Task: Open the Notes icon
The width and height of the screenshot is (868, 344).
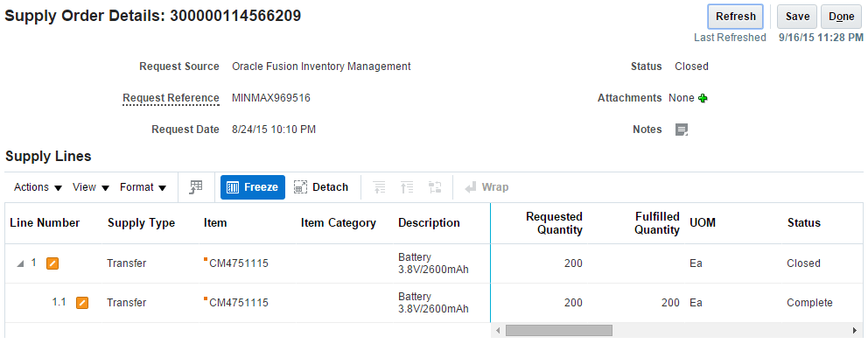Action: click(x=682, y=130)
